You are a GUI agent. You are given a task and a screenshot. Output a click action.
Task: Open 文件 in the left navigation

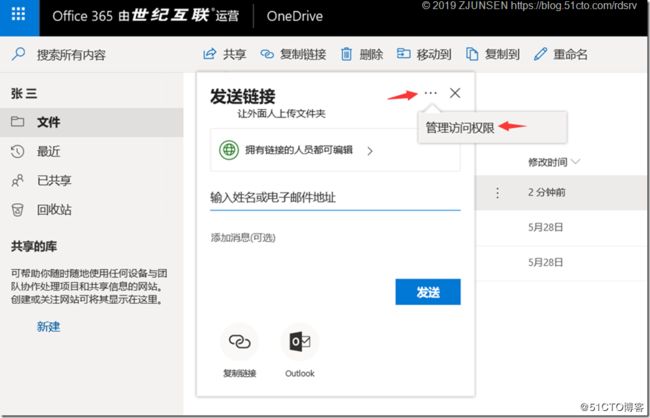coord(92,122)
